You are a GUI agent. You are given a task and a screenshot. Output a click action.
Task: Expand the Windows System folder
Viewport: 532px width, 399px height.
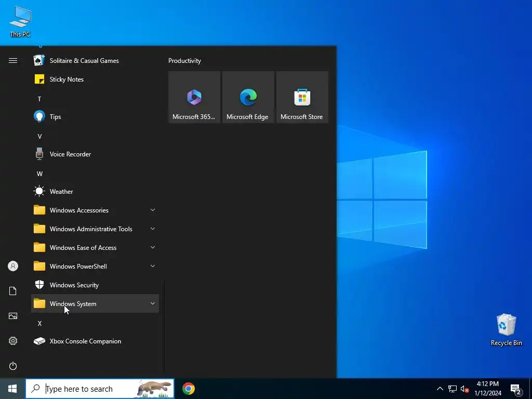click(x=95, y=303)
